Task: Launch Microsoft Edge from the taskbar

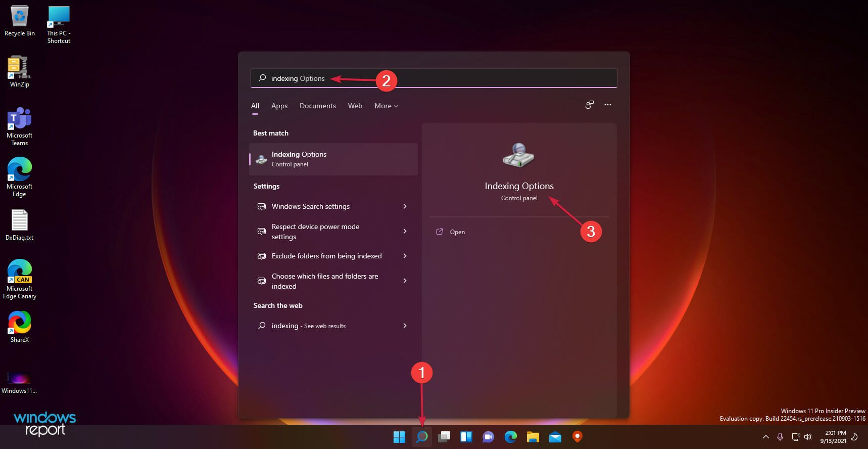Action: (510, 437)
